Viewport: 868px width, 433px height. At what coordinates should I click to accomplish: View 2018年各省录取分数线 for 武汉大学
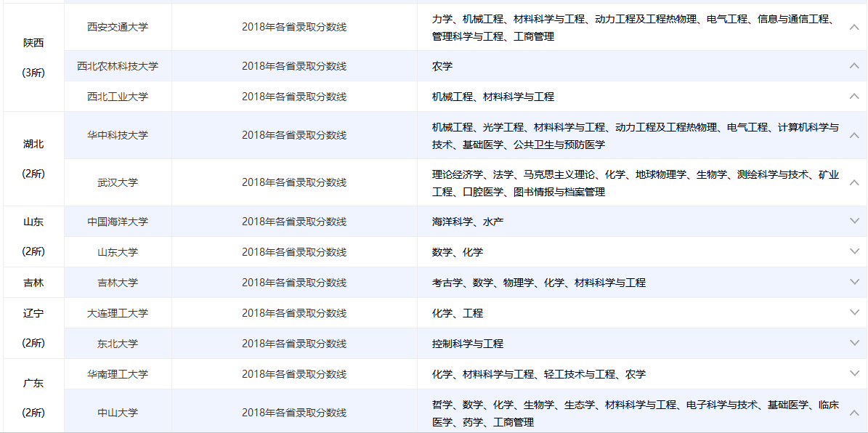point(294,183)
